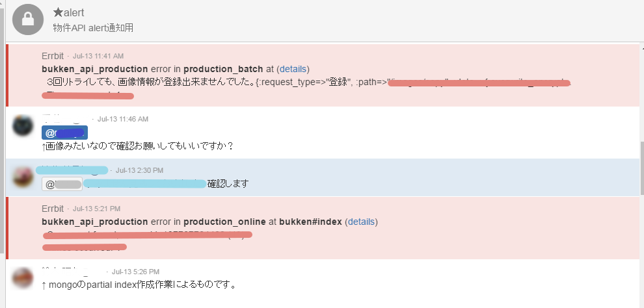Click the ★alert room title
Viewport: 644px width, 308px height.
69,12
